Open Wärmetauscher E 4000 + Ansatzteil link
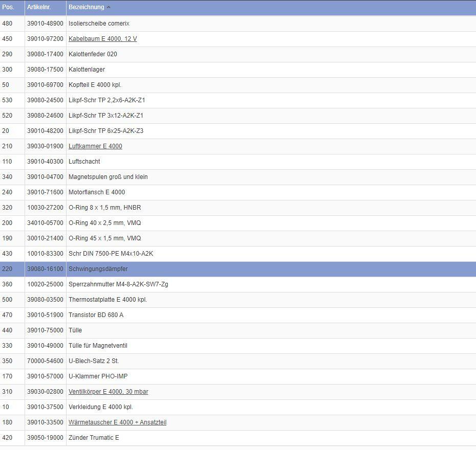Image resolution: width=476 pixels, height=450 pixels. tap(117, 422)
